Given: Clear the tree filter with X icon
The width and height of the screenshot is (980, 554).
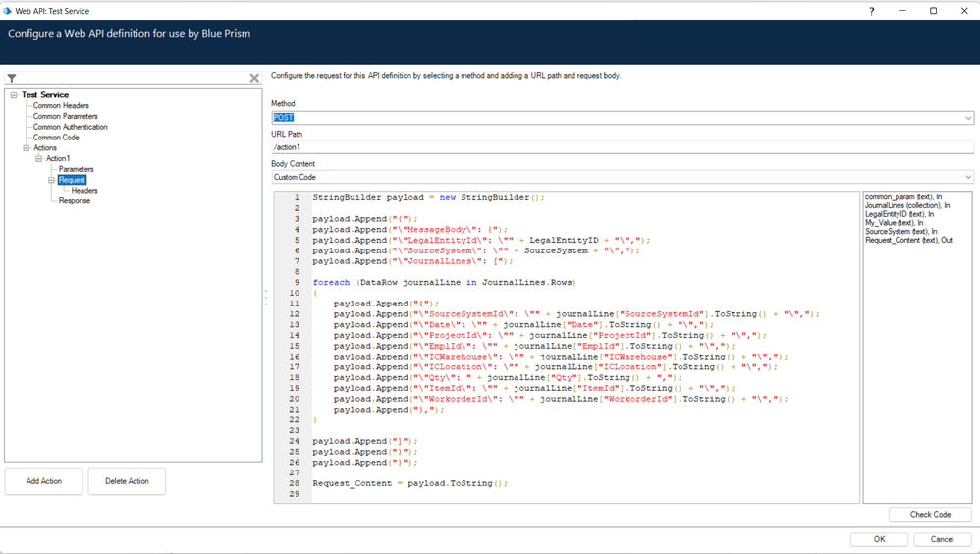Looking at the screenshot, I should [x=254, y=78].
